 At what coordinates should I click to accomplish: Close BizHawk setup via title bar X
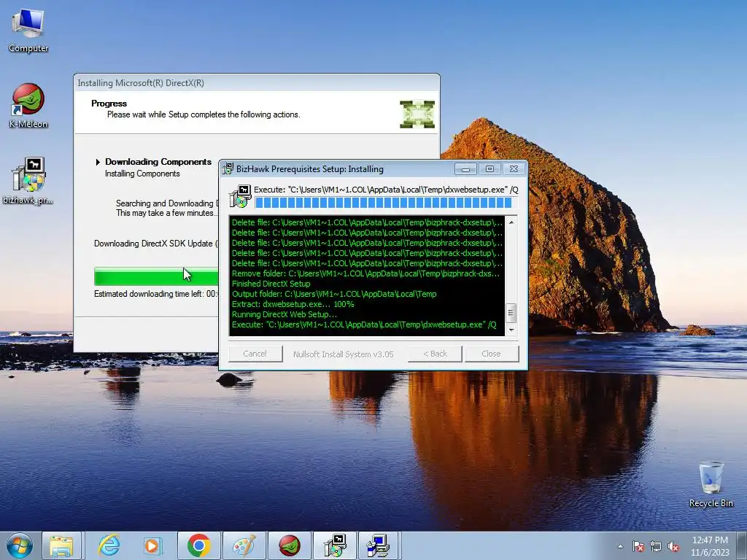[x=514, y=169]
